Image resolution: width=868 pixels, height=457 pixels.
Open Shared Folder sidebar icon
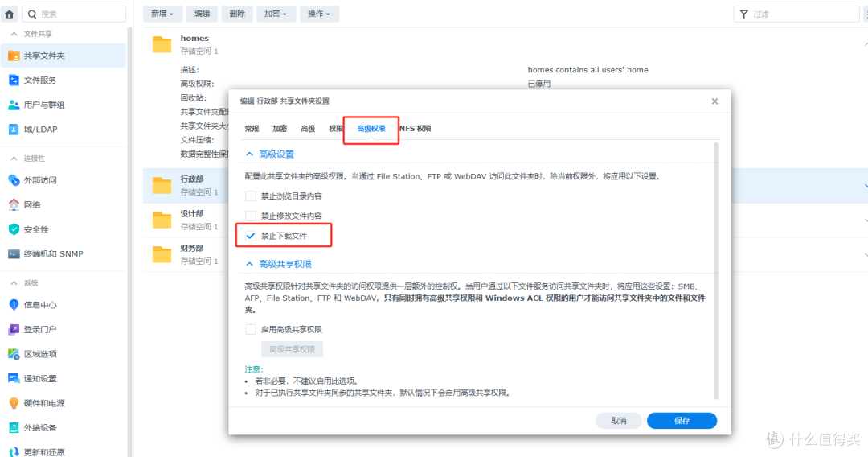[14, 56]
